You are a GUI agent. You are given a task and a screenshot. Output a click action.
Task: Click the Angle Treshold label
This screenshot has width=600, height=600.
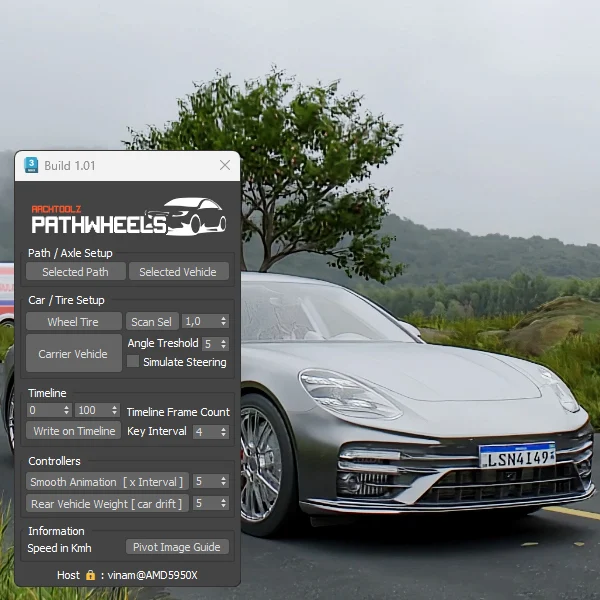point(163,343)
